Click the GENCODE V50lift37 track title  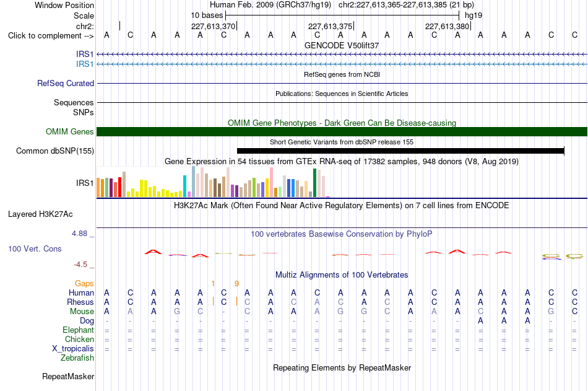342,45
